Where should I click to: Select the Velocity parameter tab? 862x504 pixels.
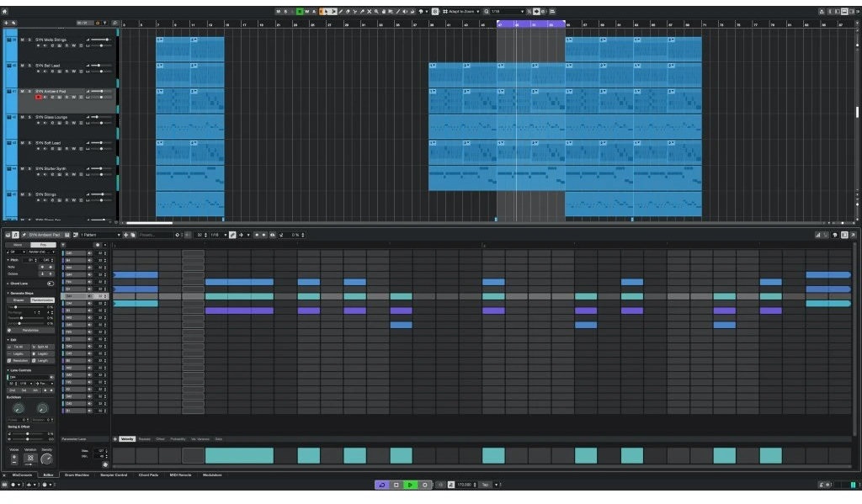click(x=127, y=439)
